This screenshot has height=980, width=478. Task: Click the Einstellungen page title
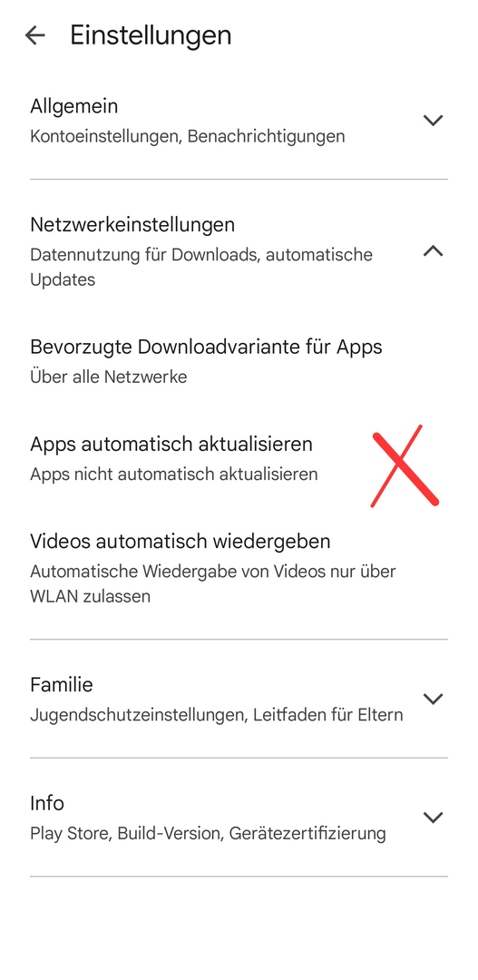coord(151,35)
